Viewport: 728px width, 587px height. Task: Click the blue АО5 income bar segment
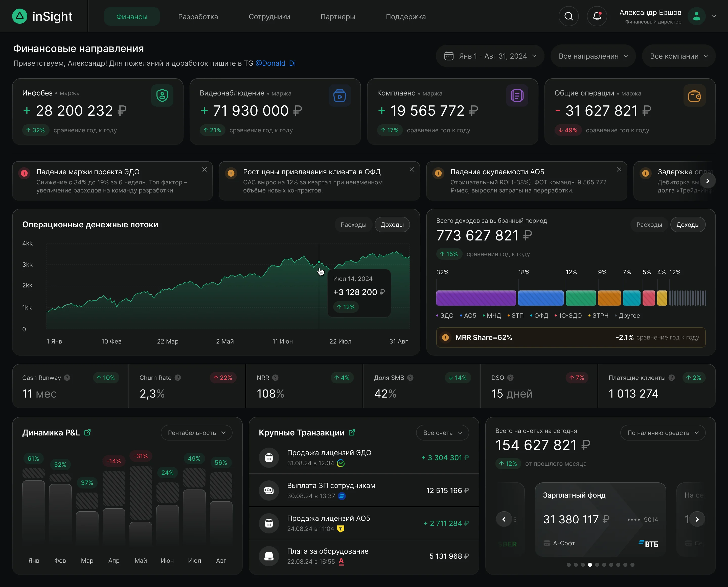(540, 298)
